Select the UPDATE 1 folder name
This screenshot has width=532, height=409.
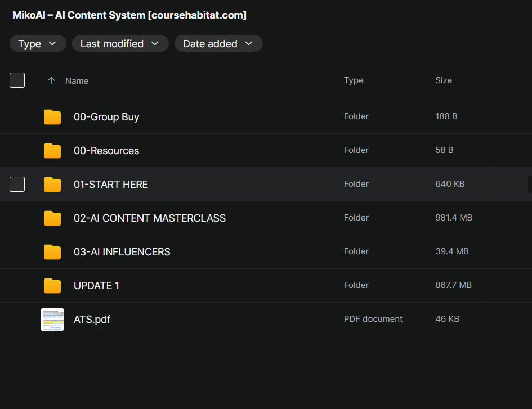(x=96, y=286)
